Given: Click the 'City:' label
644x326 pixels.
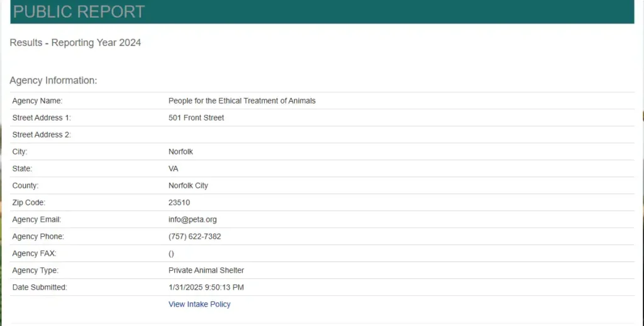Looking at the screenshot, I should pyautogui.click(x=19, y=152).
